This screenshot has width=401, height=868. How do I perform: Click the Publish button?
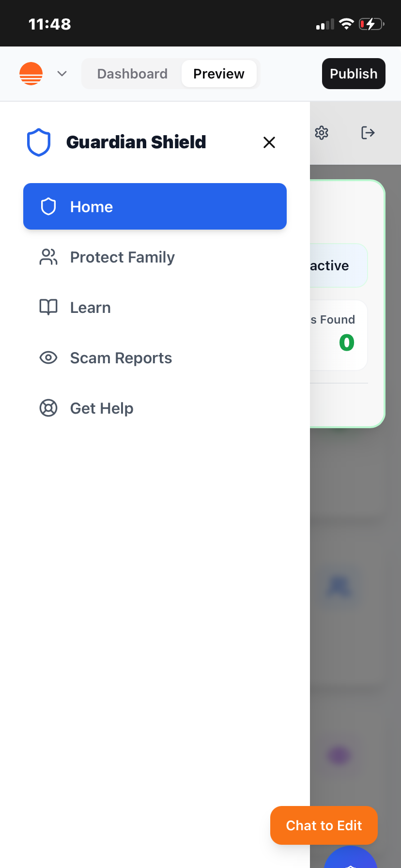click(354, 74)
